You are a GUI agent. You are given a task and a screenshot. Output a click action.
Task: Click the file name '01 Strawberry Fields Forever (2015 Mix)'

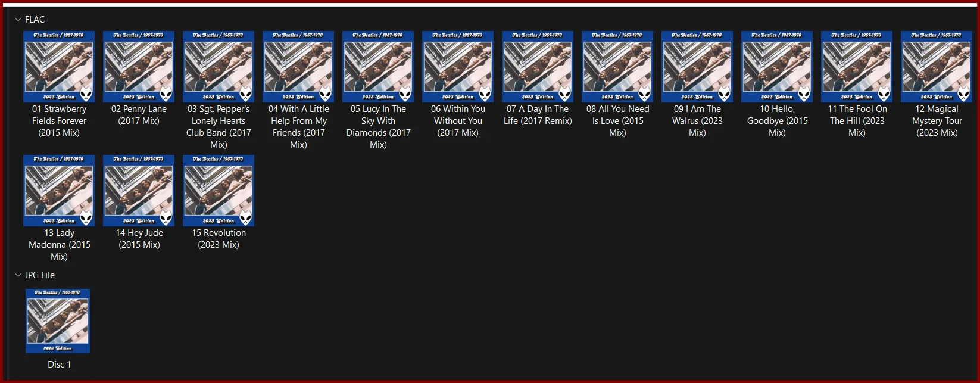[59, 121]
